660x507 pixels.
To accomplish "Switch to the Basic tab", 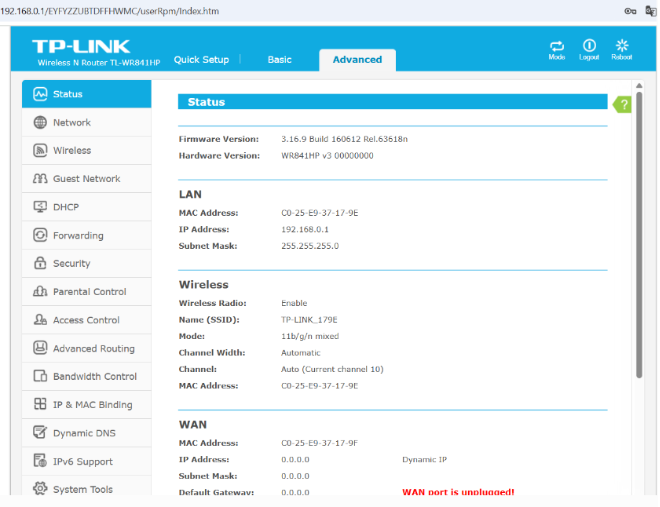I will pyautogui.click(x=280, y=60).
